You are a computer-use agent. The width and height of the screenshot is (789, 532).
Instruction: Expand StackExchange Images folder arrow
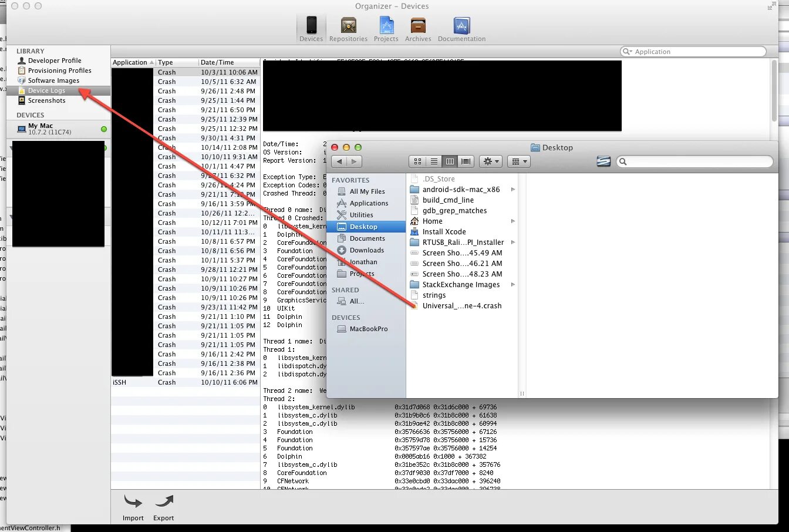coord(513,285)
